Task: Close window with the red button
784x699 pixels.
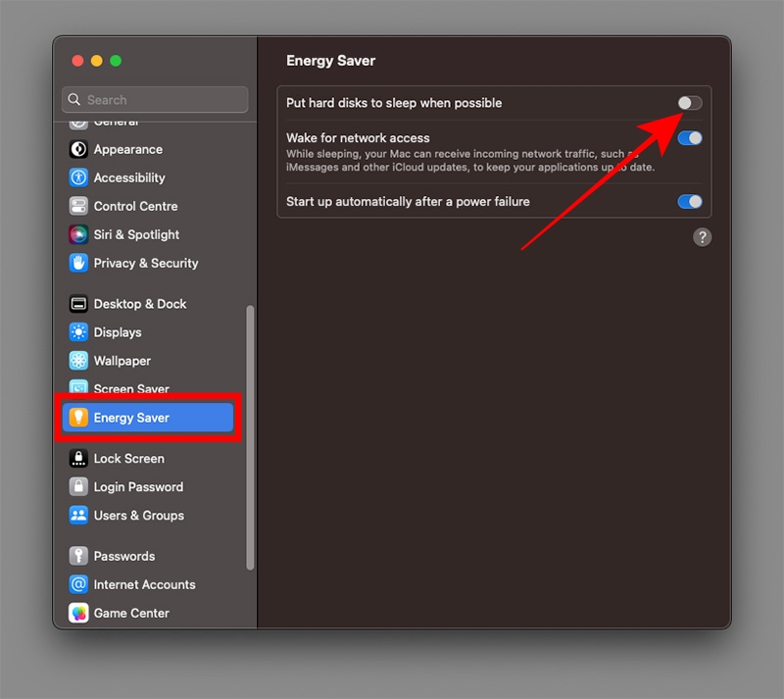Action: click(77, 61)
